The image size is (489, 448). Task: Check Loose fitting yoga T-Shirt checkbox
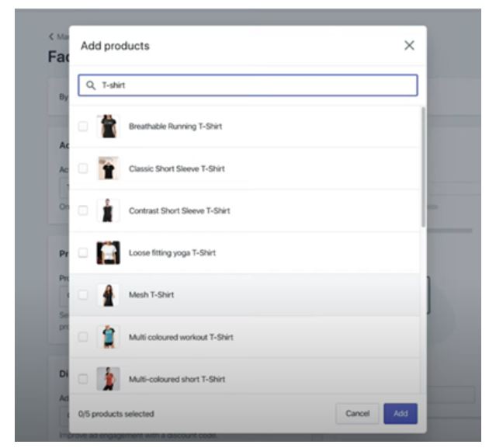[x=83, y=252]
